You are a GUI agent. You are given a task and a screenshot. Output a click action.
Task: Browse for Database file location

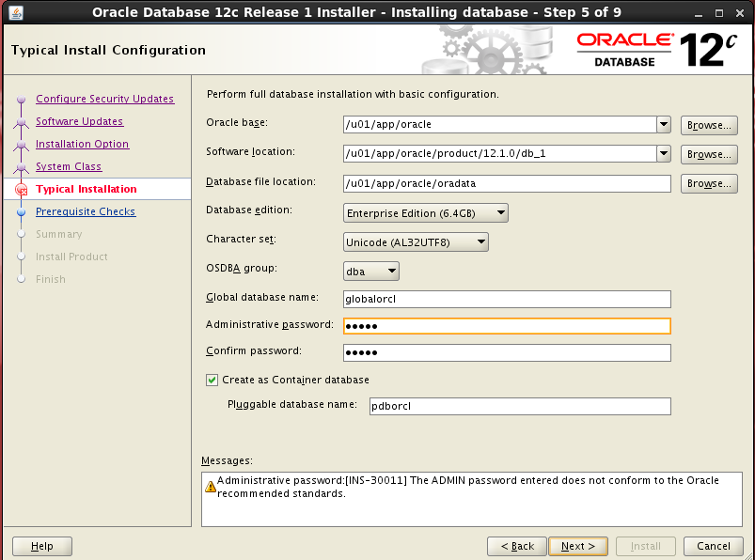click(709, 184)
